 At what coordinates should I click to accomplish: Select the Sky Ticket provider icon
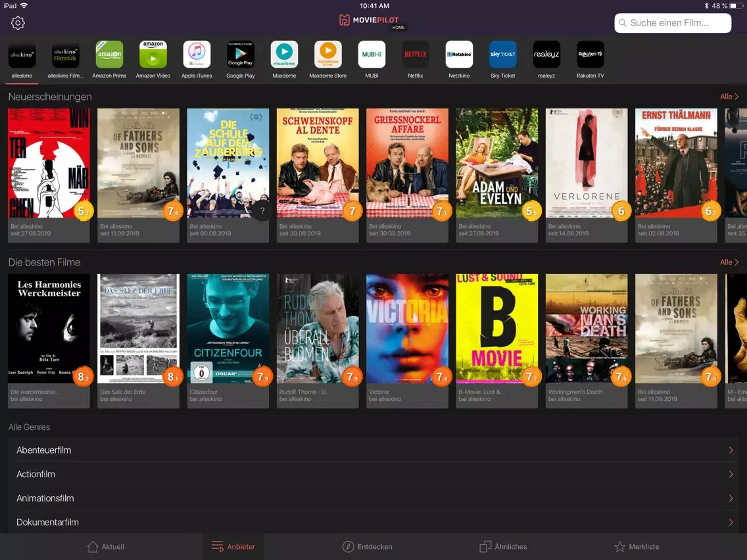tap(502, 55)
